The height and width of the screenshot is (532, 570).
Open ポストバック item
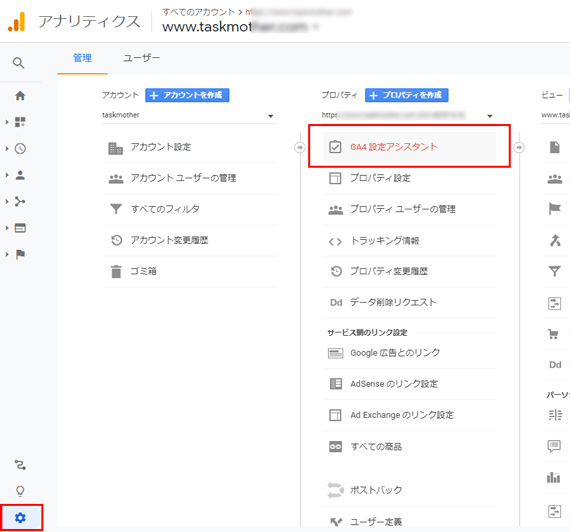(409, 490)
